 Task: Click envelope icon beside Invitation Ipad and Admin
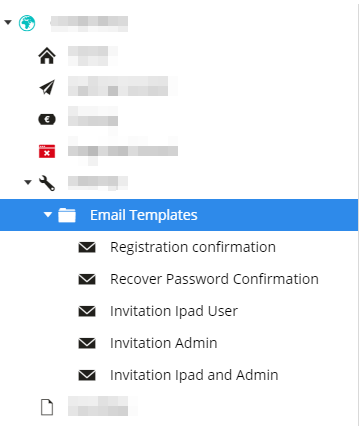(x=87, y=375)
